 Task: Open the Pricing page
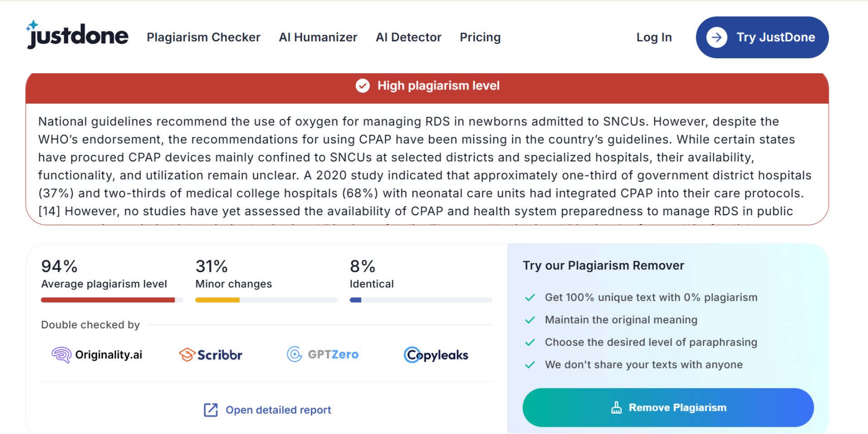pyautogui.click(x=480, y=38)
